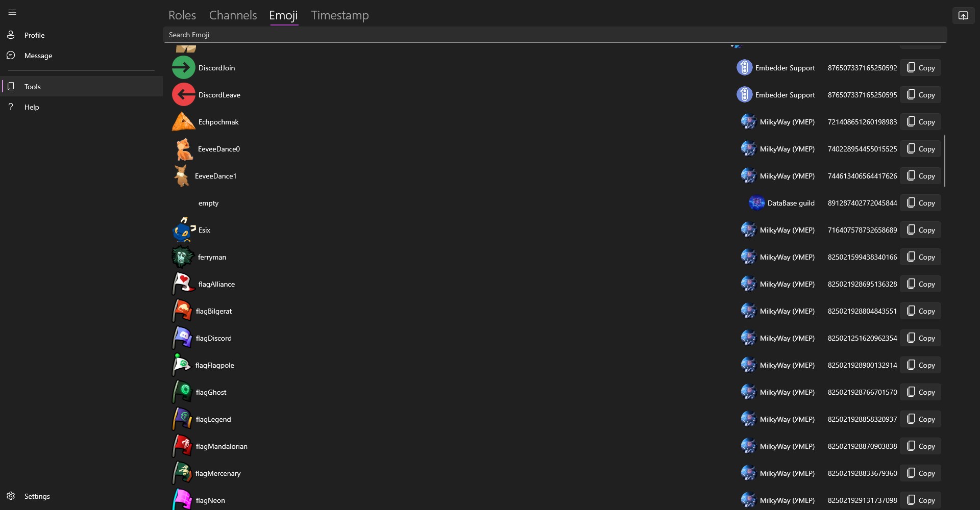Open the Message section
This screenshot has width=980, height=510.
38,56
